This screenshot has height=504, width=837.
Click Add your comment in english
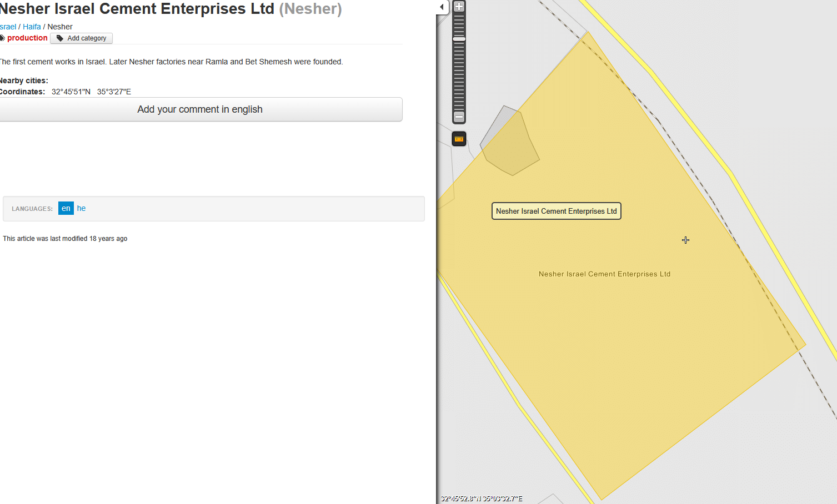coord(200,109)
